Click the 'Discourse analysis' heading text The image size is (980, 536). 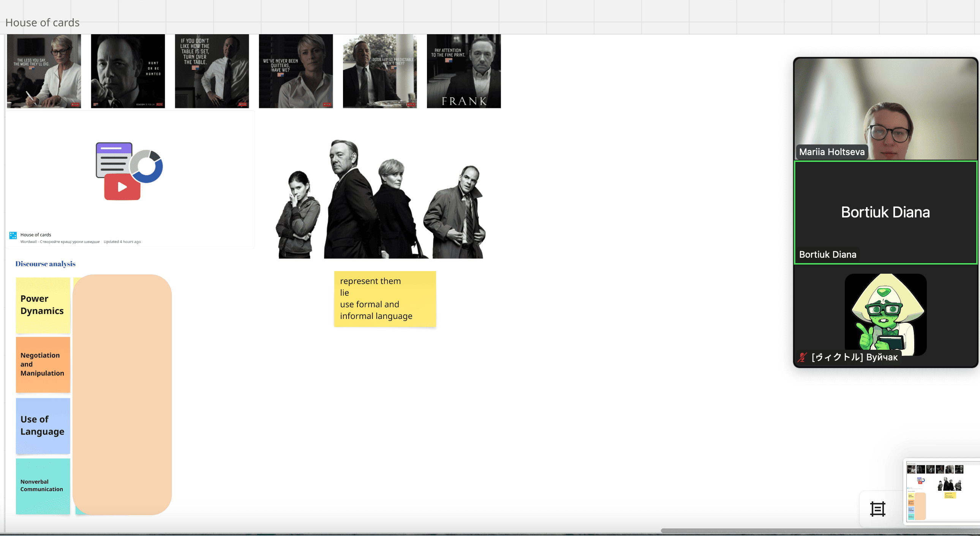(x=45, y=264)
